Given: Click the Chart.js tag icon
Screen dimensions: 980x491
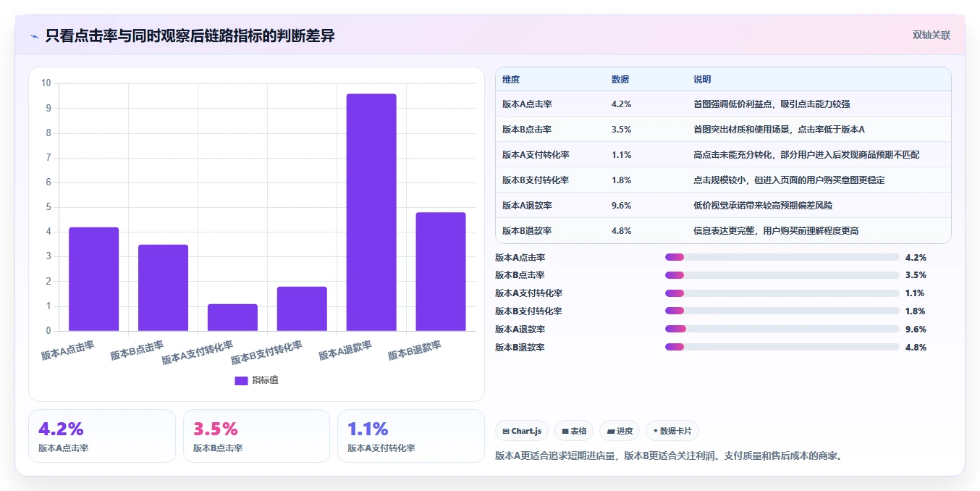Looking at the screenshot, I should click(x=506, y=431).
